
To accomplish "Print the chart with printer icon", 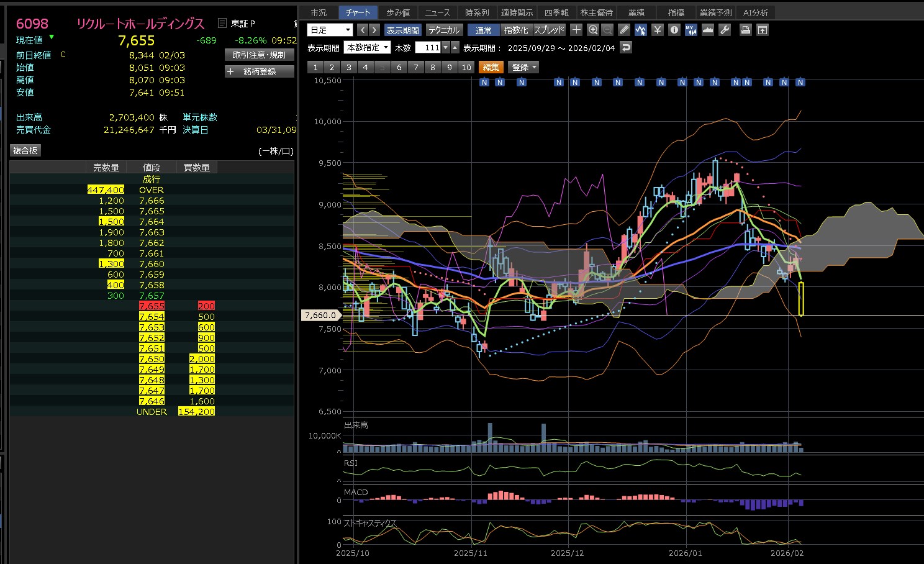I will point(746,30).
